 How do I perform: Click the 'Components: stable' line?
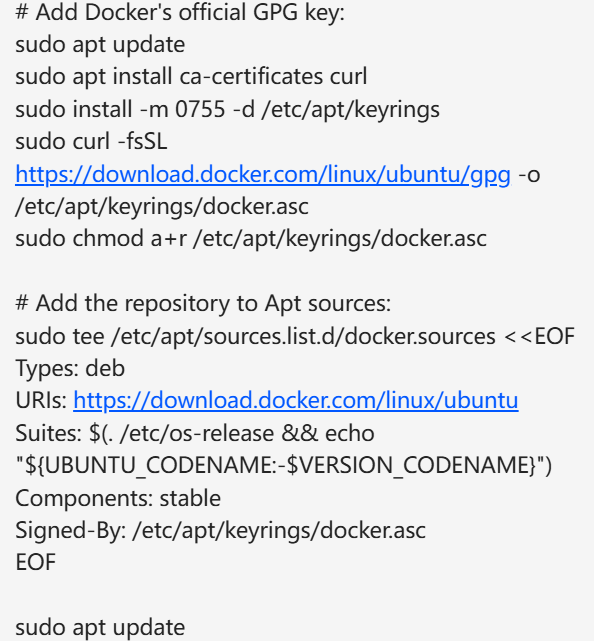tap(118, 498)
